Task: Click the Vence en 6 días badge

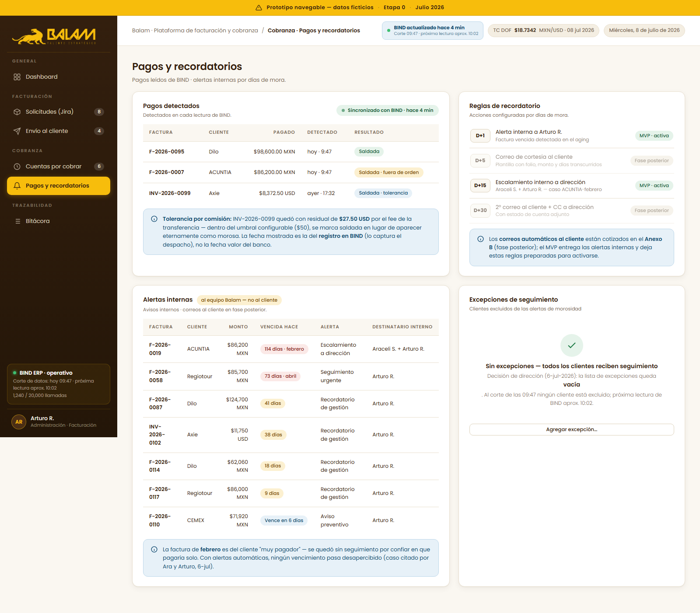Action: point(284,520)
